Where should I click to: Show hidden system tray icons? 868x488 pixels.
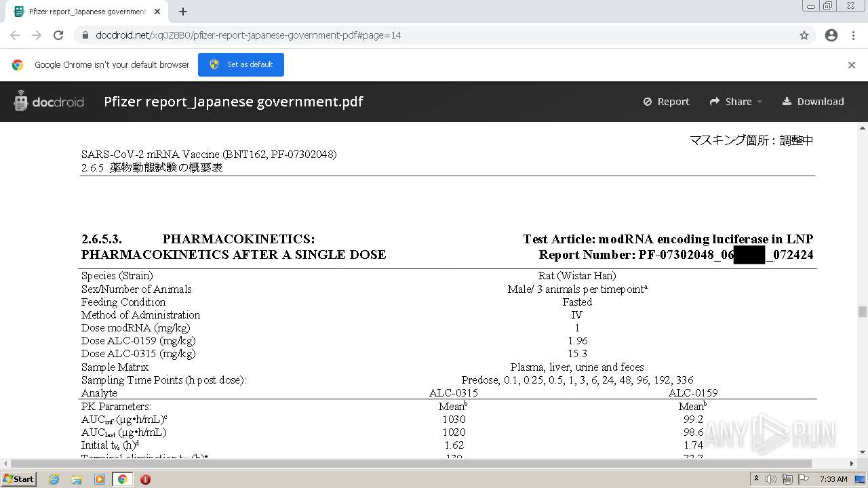point(756,479)
